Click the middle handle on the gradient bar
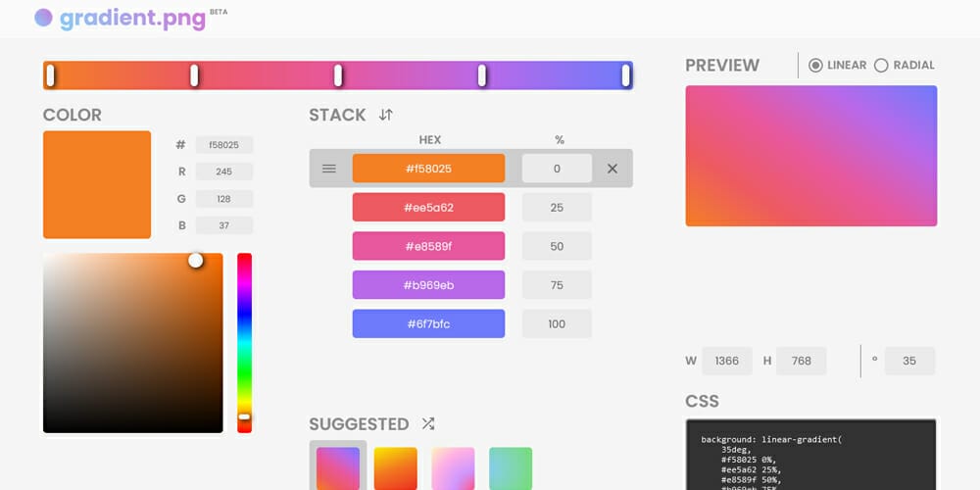980x490 pixels. (338, 75)
